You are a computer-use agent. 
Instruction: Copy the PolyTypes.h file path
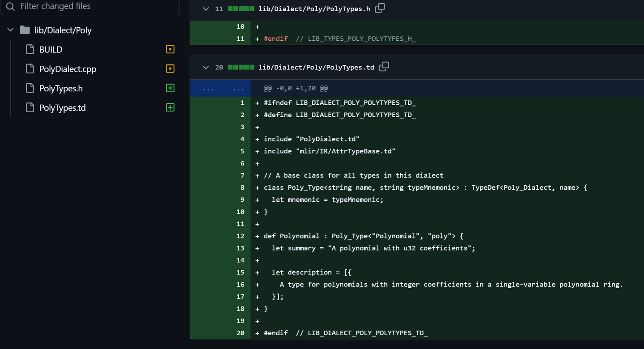[x=380, y=8]
